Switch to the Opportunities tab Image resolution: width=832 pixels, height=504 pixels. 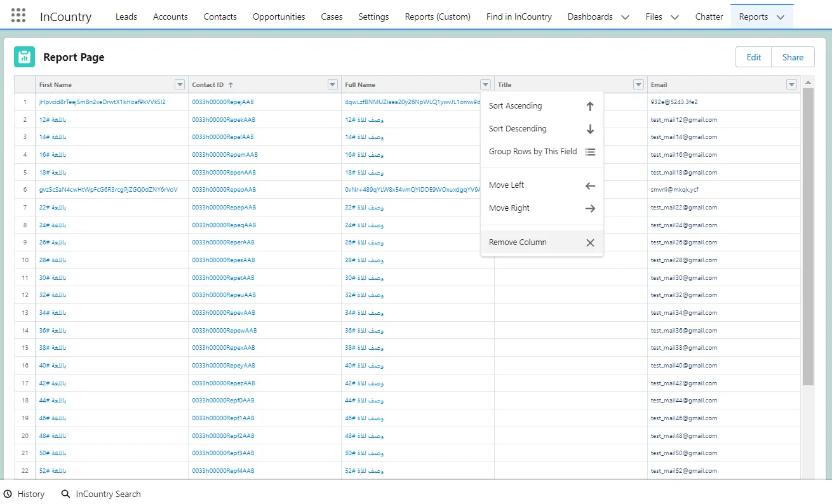[x=279, y=17]
